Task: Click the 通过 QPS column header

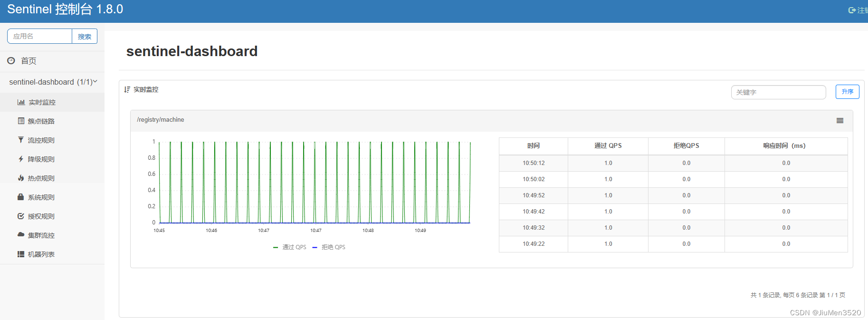Action: pos(608,145)
